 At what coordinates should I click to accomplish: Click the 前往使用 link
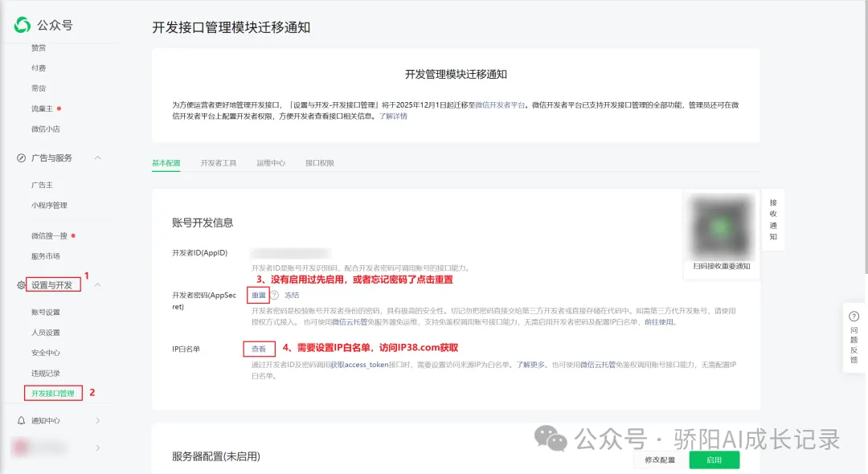pos(659,322)
